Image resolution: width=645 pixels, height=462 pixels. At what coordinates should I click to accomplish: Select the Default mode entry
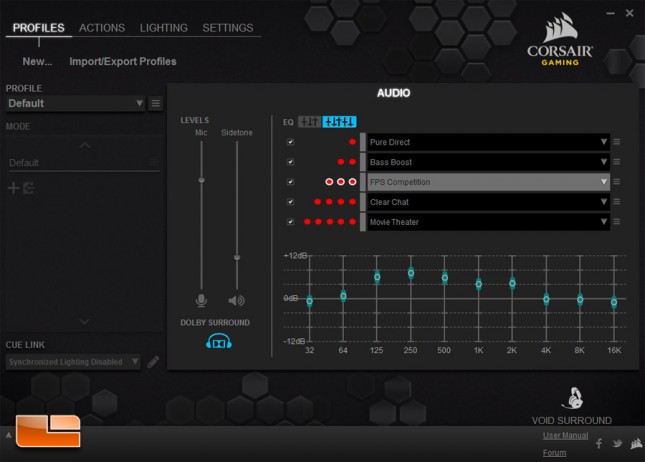[x=84, y=163]
